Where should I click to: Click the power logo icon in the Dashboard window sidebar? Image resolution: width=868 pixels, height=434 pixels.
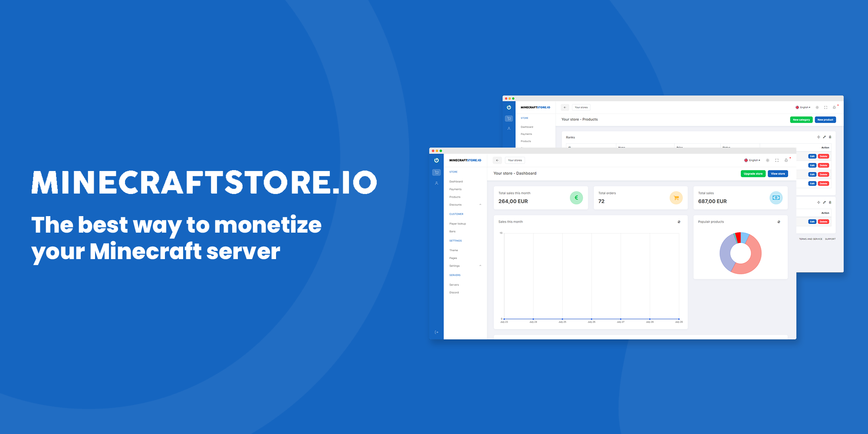(436, 160)
